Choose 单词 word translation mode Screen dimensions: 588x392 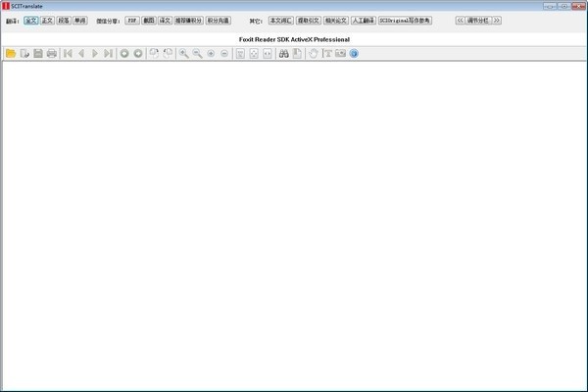[x=80, y=20]
